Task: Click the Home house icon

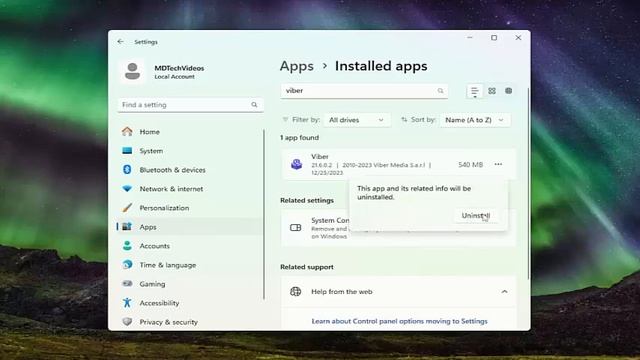Action: point(127,131)
